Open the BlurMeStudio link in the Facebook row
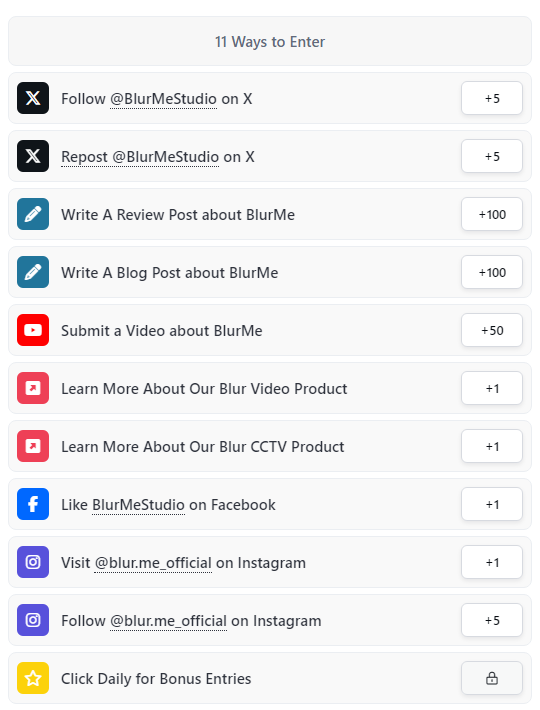 tap(139, 504)
